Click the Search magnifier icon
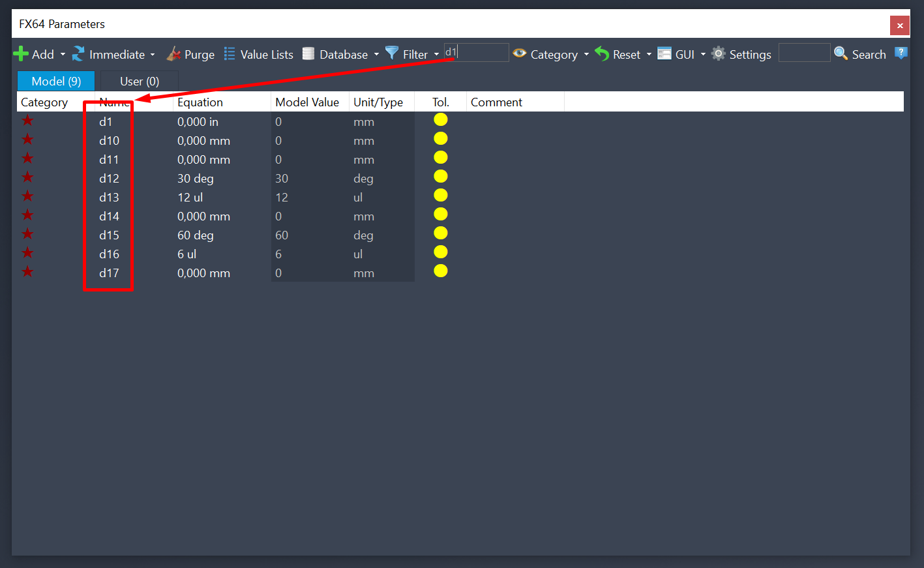This screenshot has height=568, width=924. [841, 53]
